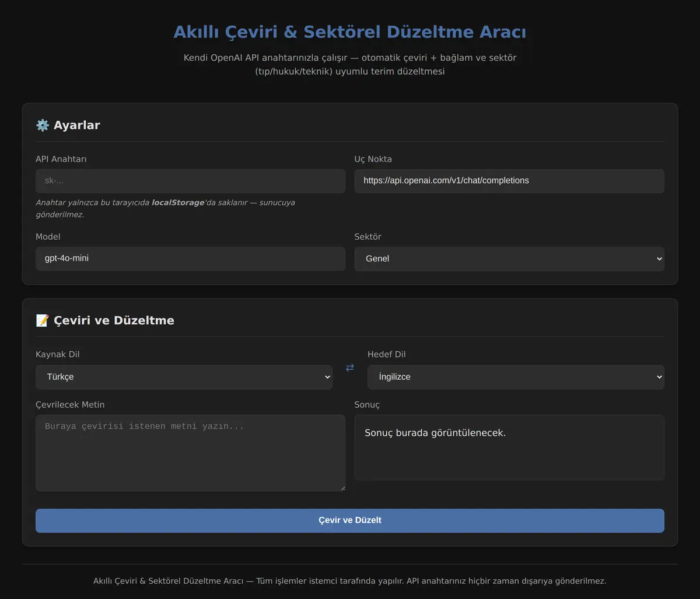Click the API Anahtarı label
The height and width of the screenshot is (599, 700).
point(61,159)
